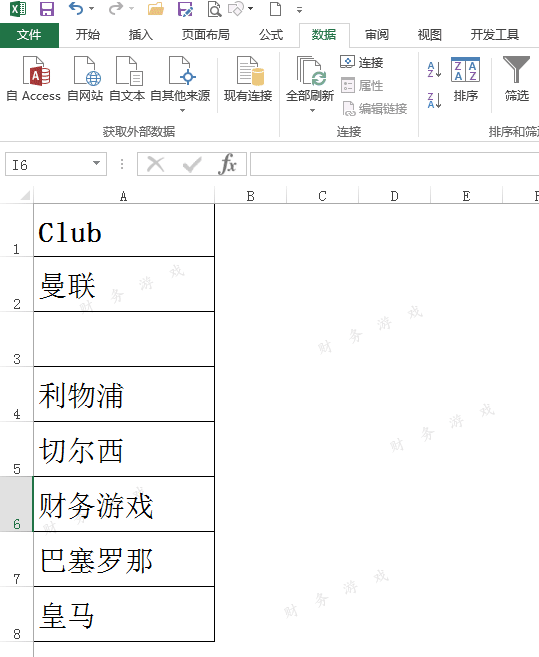Toggle 筛选 (Filter) funnel
The height and width of the screenshot is (657, 539).
516,80
